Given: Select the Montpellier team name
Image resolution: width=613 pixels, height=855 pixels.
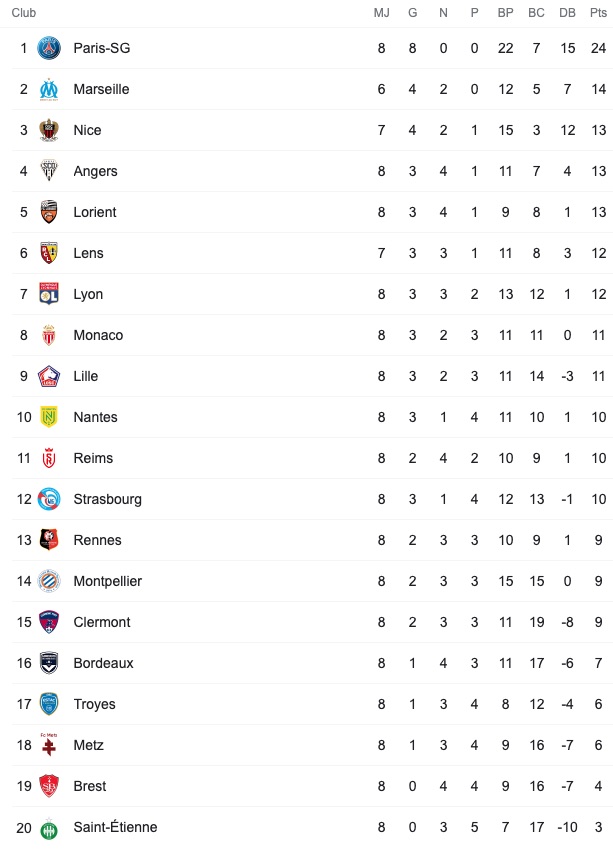Looking at the screenshot, I should tap(107, 581).
